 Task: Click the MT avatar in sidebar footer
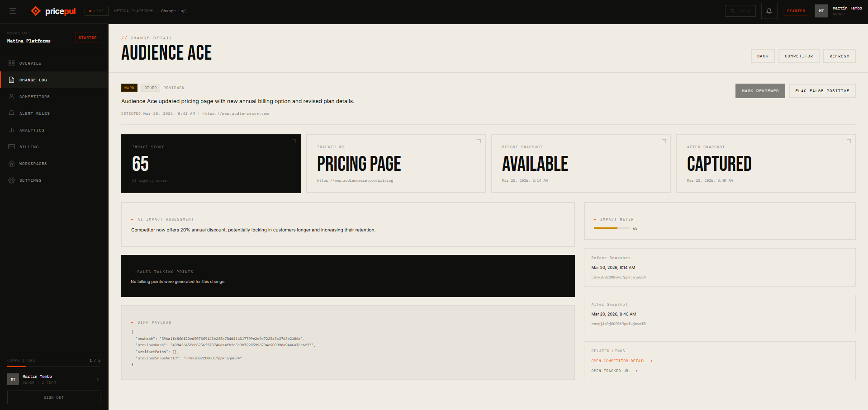click(13, 379)
